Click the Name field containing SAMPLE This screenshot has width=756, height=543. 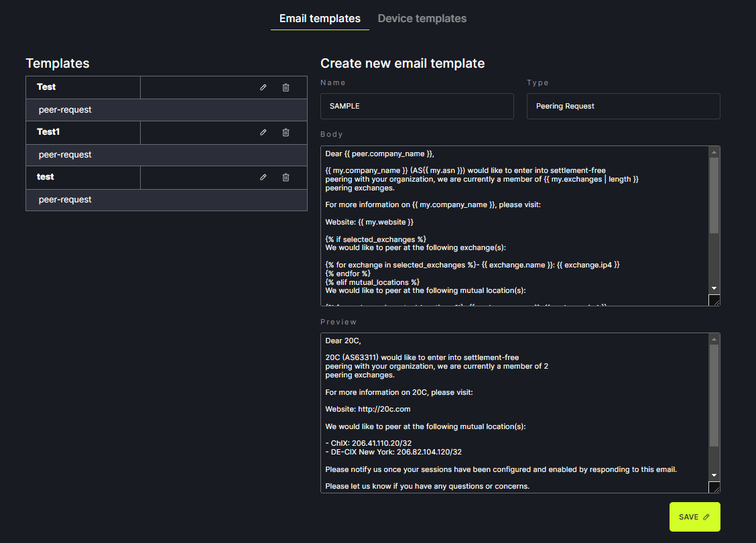[x=417, y=106]
